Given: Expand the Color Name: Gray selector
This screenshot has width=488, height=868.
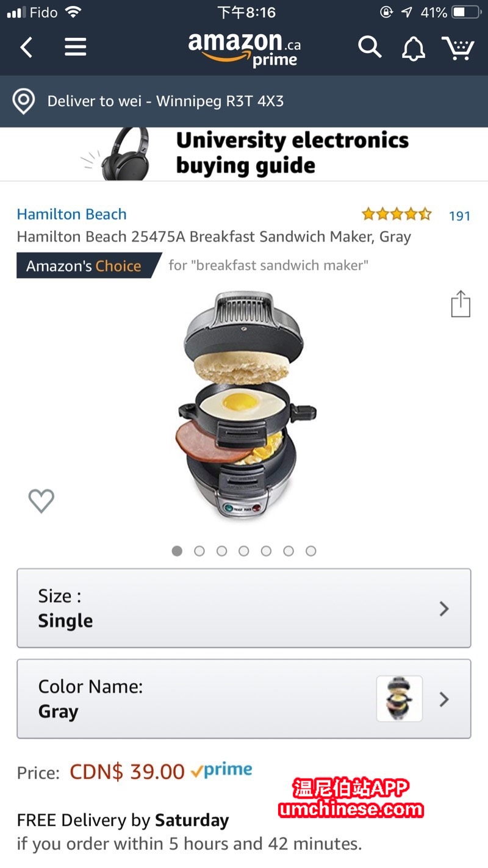Looking at the screenshot, I should pyautogui.click(x=244, y=699).
